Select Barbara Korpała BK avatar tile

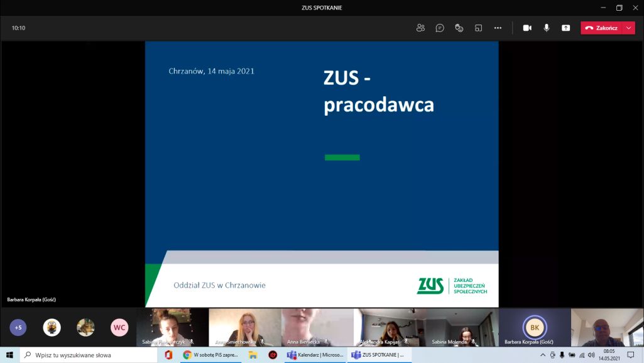(x=535, y=327)
